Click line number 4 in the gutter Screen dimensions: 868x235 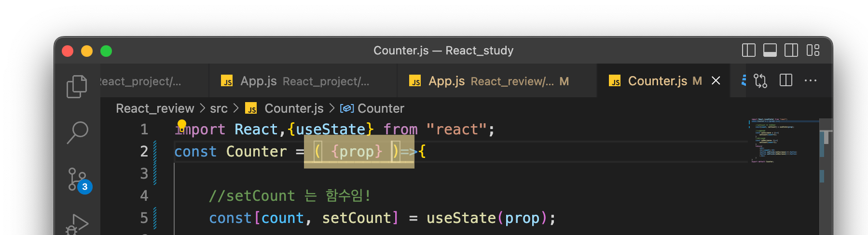[x=144, y=196]
